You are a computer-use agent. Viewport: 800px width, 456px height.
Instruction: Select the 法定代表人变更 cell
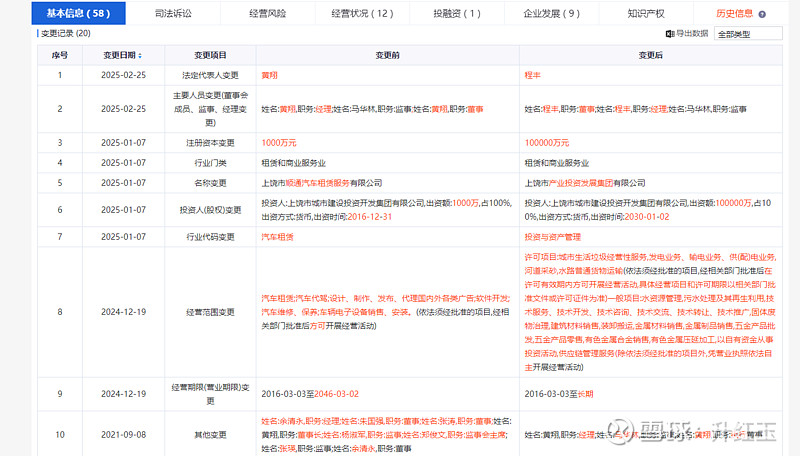[x=210, y=75]
